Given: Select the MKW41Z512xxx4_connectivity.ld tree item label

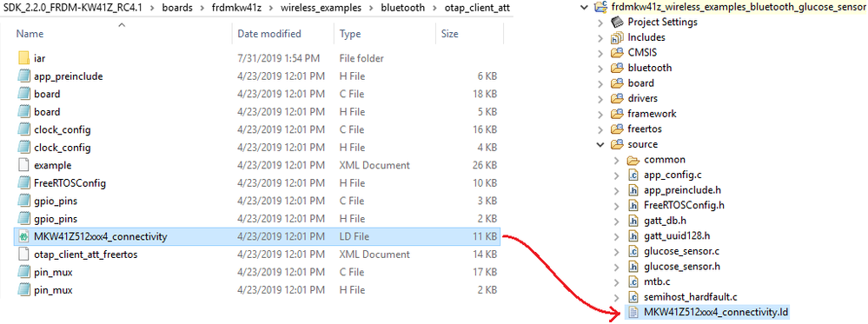Looking at the screenshot, I should [x=716, y=313].
